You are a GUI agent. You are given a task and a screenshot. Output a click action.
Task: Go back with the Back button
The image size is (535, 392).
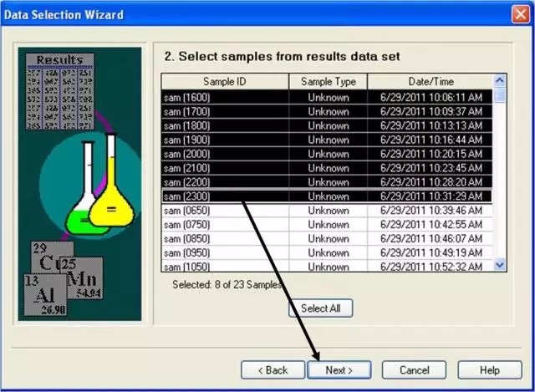[272, 369]
